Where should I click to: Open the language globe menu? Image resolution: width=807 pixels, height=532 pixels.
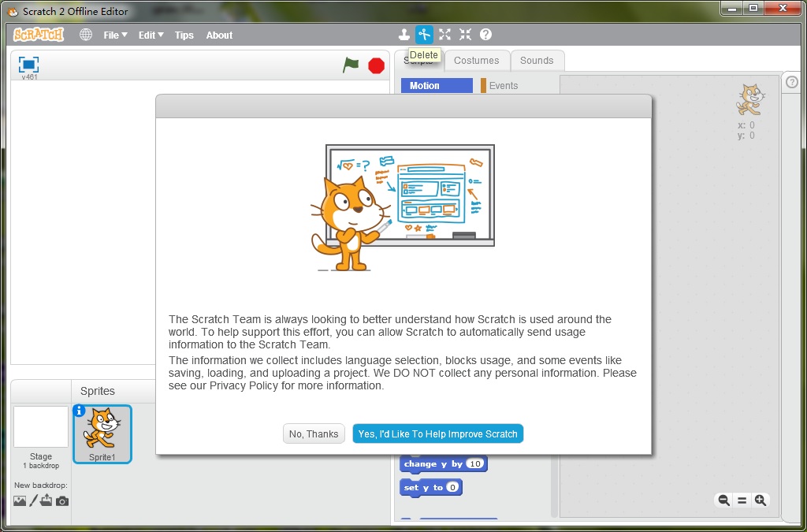pos(86,35)
